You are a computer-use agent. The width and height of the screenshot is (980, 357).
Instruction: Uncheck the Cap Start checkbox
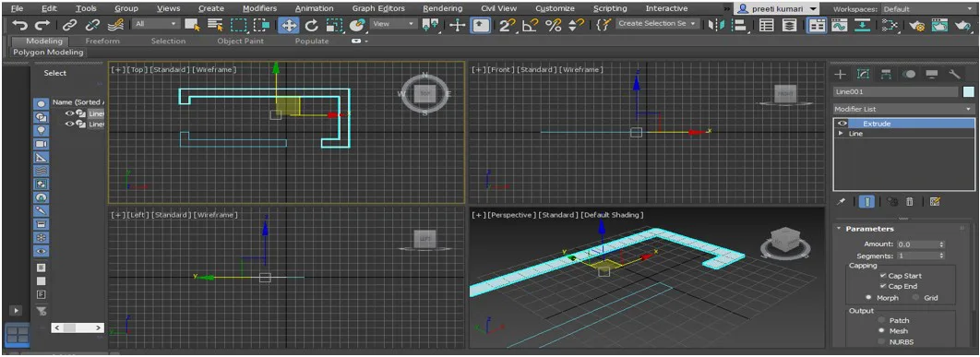[x=882, y=276]
